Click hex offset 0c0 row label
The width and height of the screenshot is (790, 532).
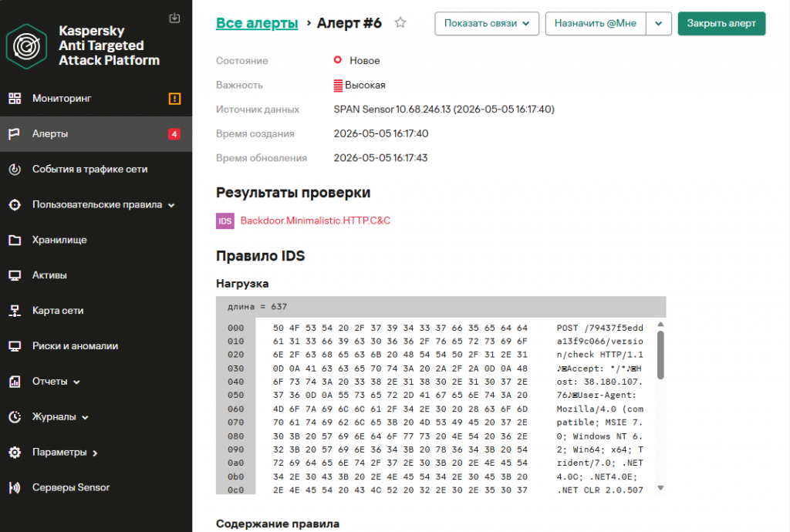click(236, 490)
